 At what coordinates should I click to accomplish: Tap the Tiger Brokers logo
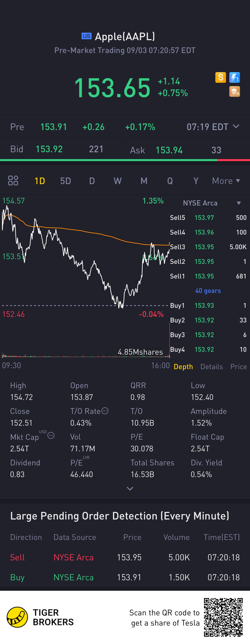point(40,617)
